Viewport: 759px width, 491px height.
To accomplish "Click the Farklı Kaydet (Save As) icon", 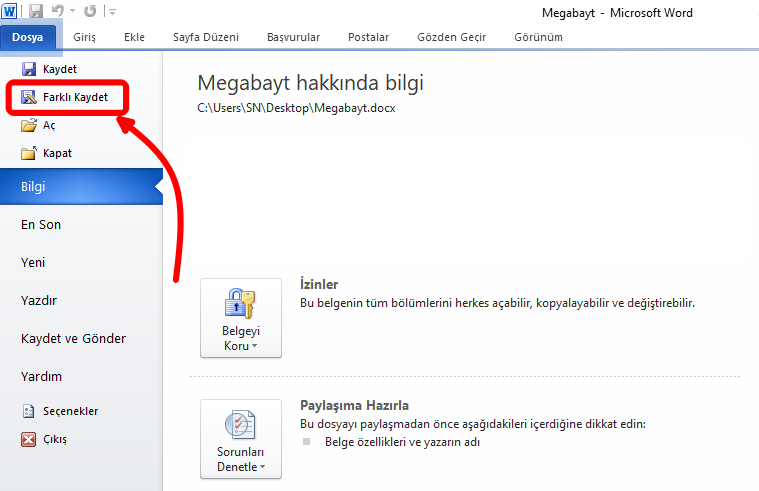I will pyautogui.click(x=29, y=98).
